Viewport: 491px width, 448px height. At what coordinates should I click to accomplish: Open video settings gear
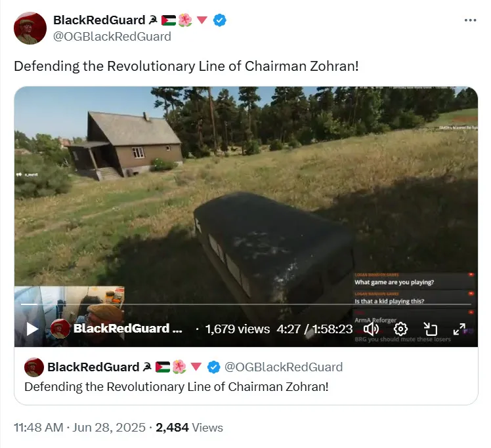(400, 329)
